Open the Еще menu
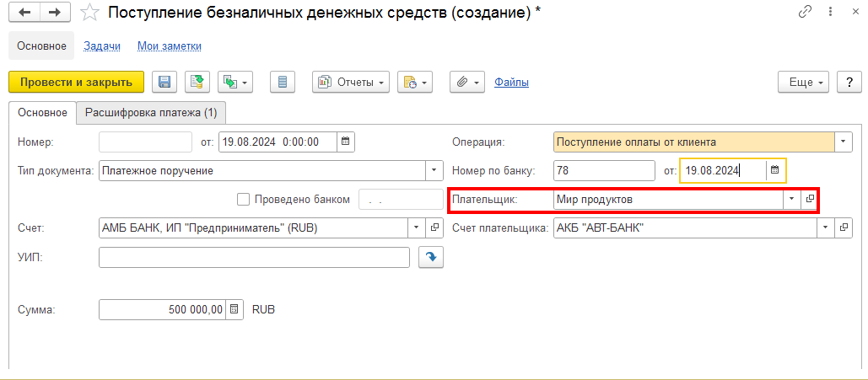 (x=804, y=82)
